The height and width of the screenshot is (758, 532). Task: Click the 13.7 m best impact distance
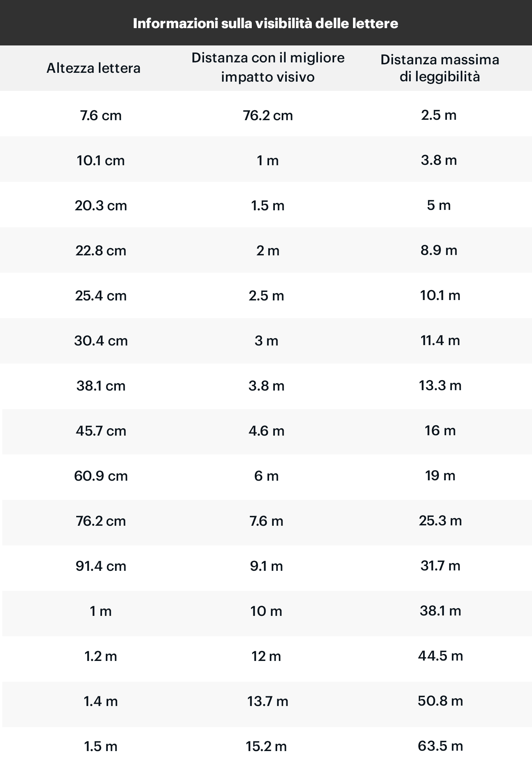[268, 701]
